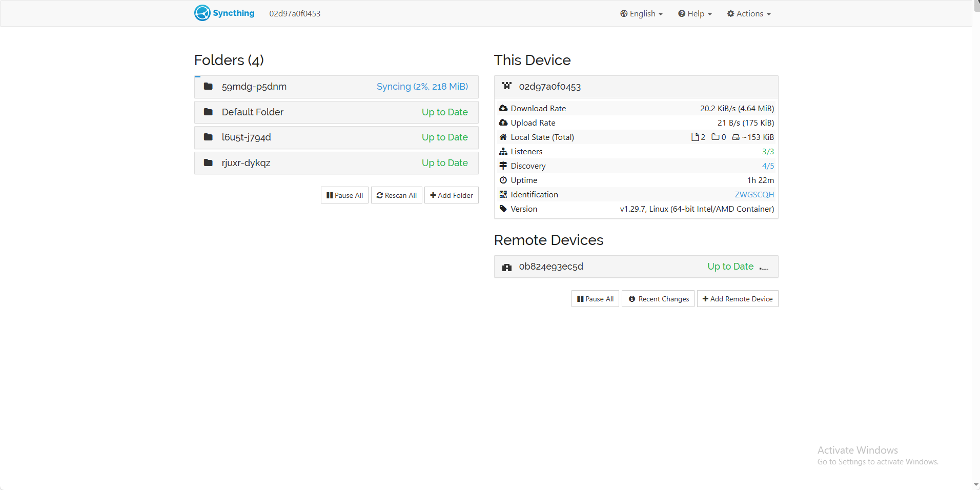The width and height of the screenshot is (980, 490).
Task: Pause all folders
Action: point(344,195)
